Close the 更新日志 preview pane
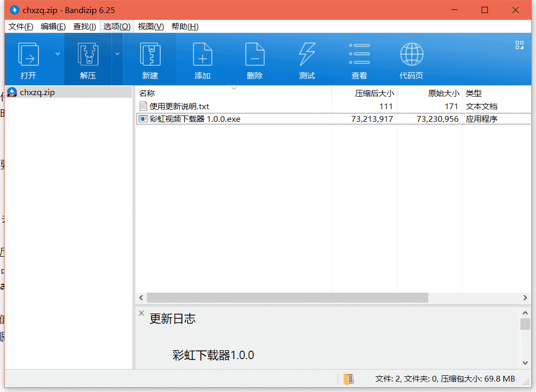The height and width of the screenshot is (392, 536). point(141,313)
